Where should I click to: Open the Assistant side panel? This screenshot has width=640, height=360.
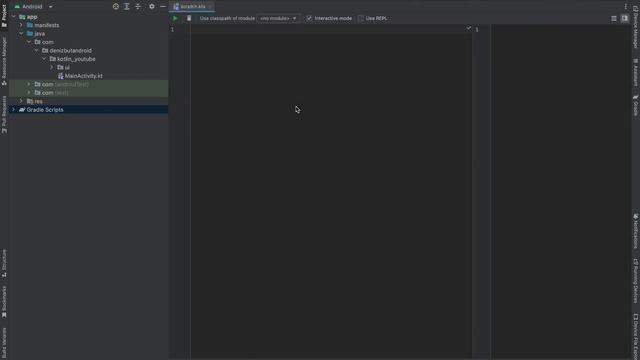636,72
